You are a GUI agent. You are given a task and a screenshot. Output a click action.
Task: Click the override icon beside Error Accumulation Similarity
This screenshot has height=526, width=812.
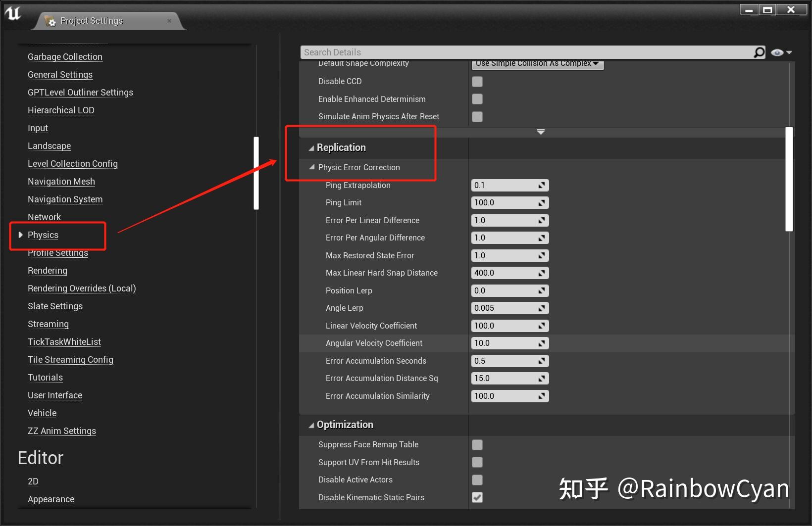click(542, 396)
